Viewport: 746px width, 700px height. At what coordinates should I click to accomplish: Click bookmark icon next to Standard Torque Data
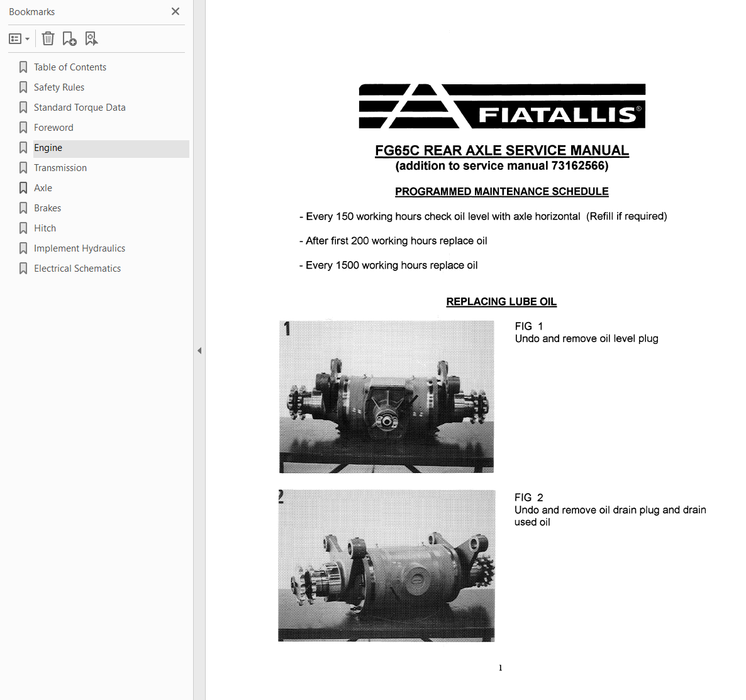tap(23, 108)
